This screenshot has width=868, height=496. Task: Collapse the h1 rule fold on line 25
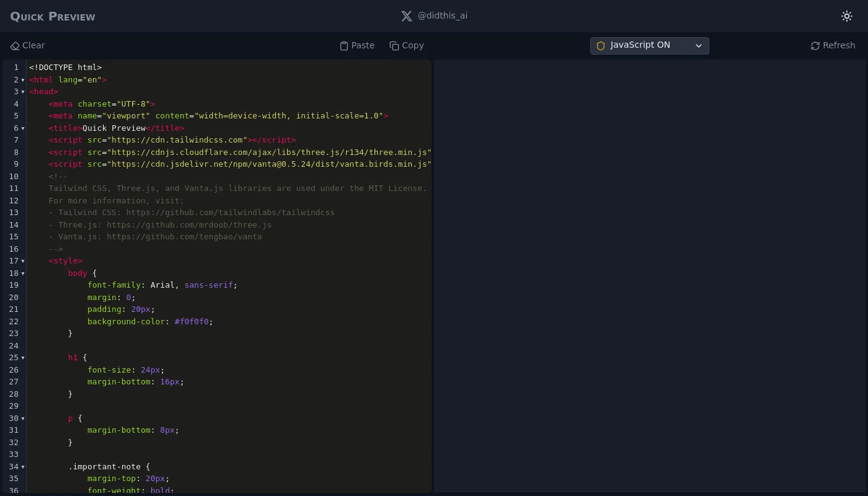tap(23, 358)
